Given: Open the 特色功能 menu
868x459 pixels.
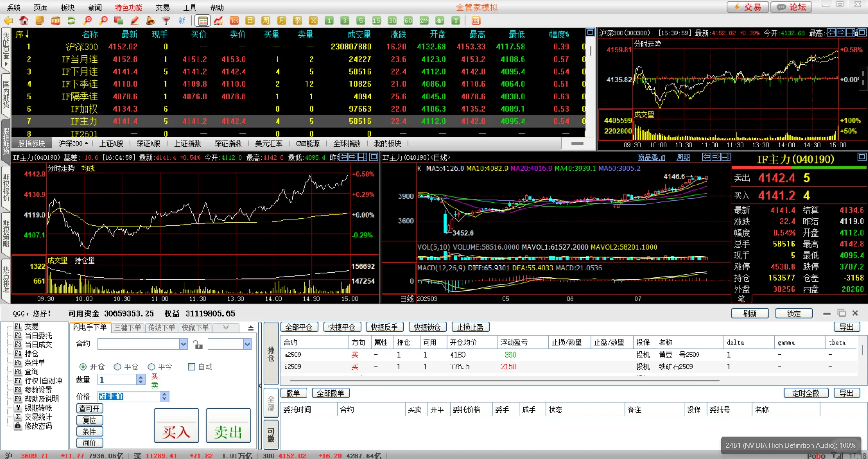Looking at the screenshot, I should coord(128,7).
